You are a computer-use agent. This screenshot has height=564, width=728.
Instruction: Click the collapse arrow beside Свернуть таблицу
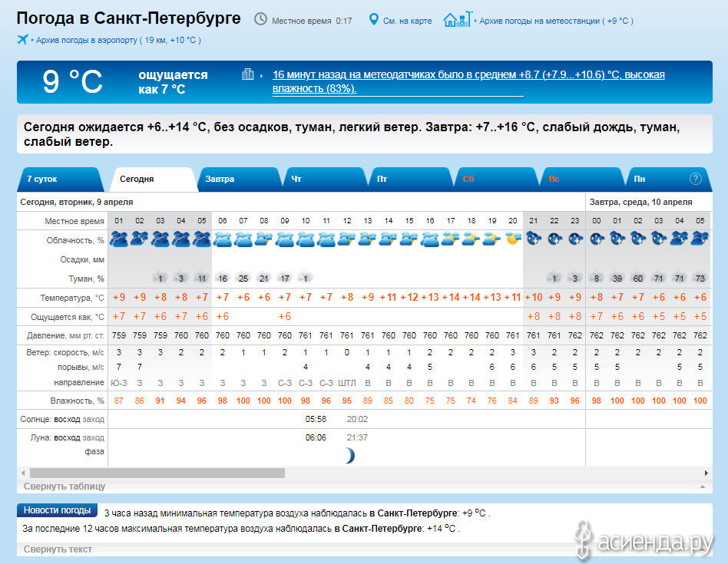pos(703,486)
